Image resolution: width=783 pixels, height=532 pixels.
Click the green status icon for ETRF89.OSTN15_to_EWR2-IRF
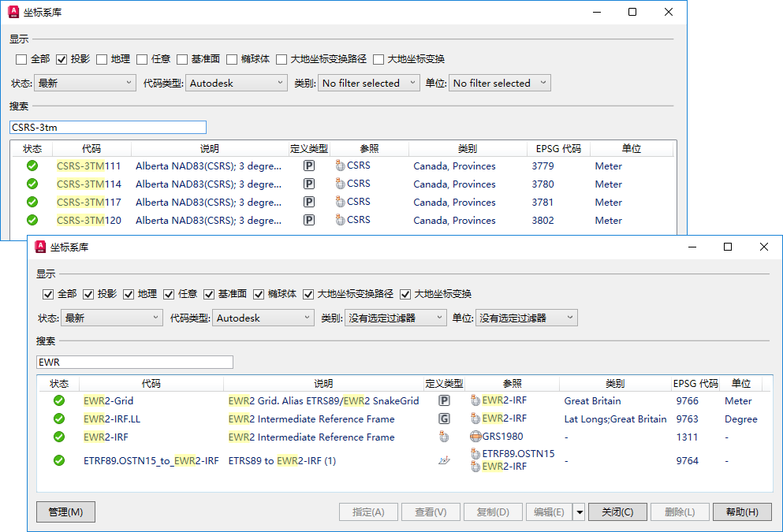pyautogui.click(x=59, y=460)
